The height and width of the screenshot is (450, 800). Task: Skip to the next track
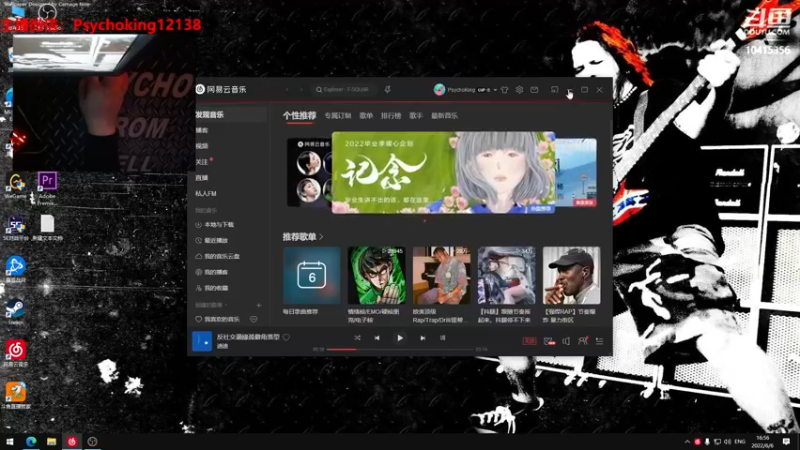tap(422, 338)
